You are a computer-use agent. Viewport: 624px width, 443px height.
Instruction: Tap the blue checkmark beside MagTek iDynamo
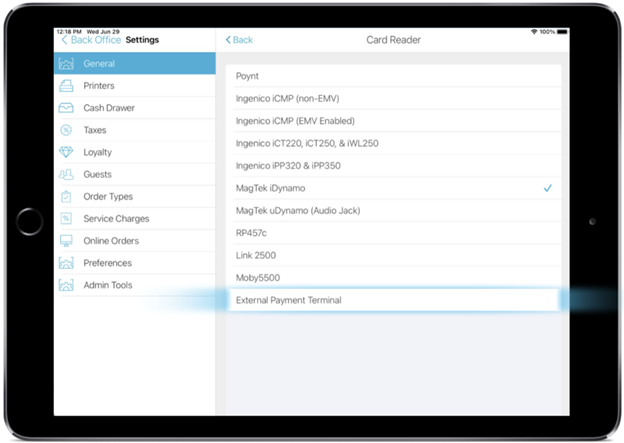[x=548, y=188]
